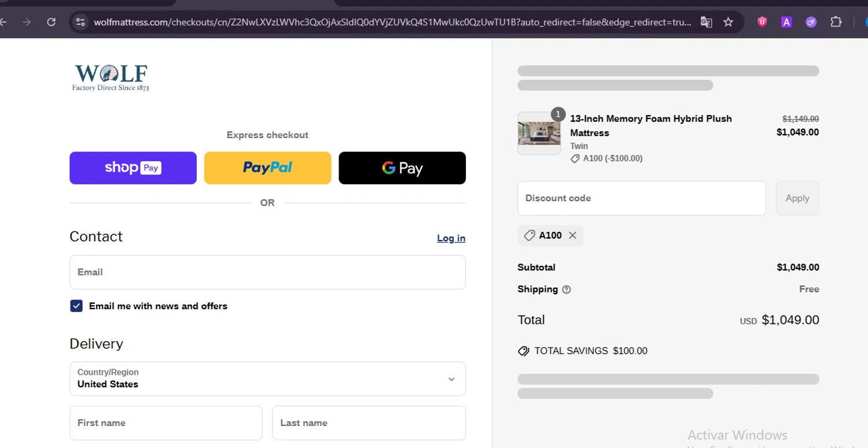Viewport: 868px width, 448px height.
Task: Click the mattress product thumbnail
Action: [539, 134]
